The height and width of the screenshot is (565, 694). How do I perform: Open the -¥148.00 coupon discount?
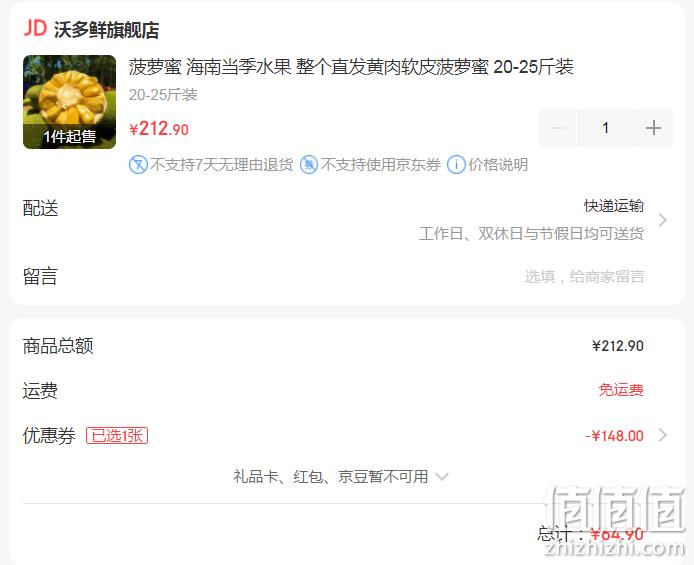[614, 436]
